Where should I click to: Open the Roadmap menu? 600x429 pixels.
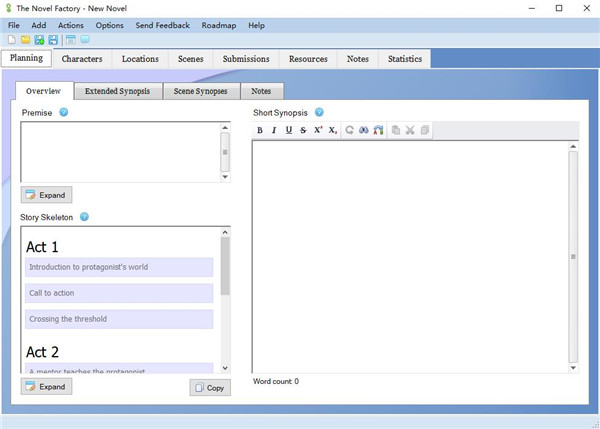point(218,25)
